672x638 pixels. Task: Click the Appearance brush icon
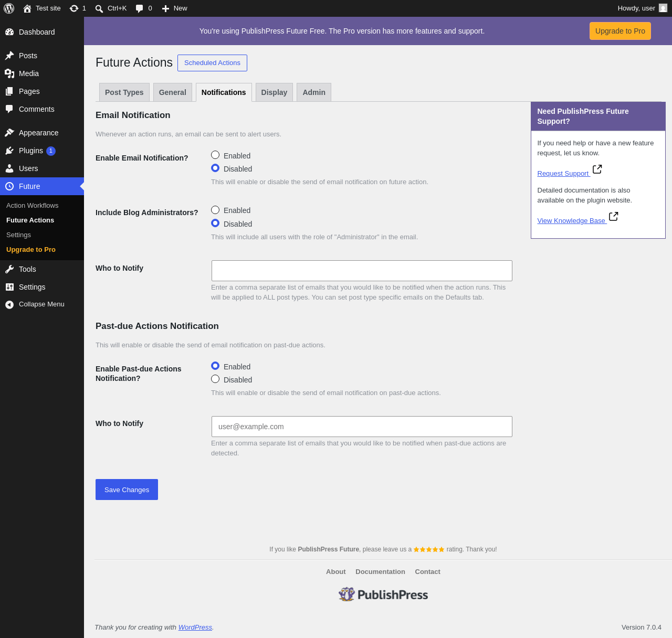click(9, 133)
